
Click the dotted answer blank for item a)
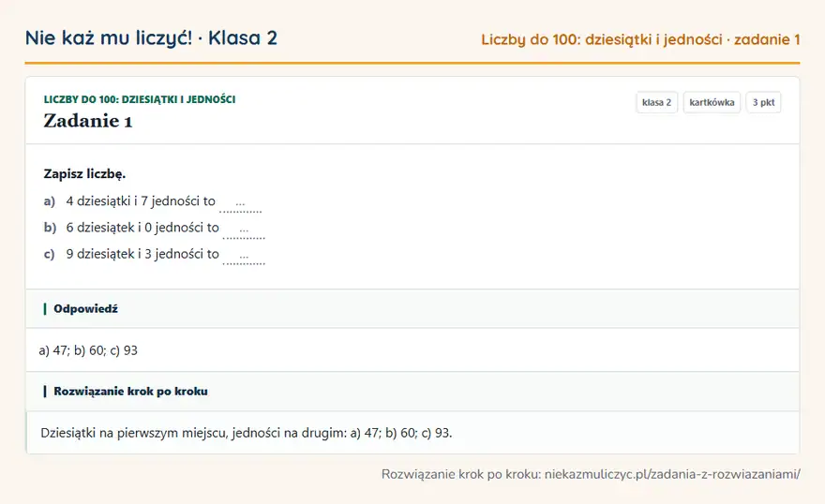pos(240,205)
